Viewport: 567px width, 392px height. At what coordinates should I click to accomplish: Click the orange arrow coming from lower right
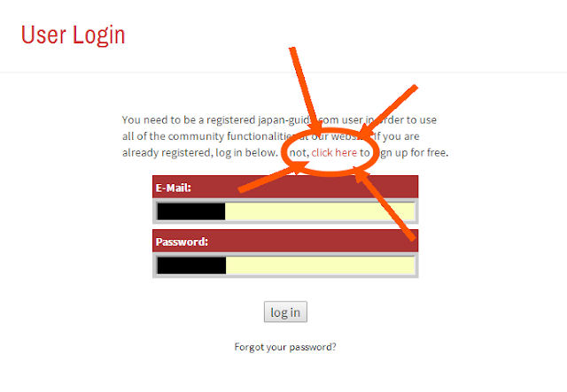pyautogui.click(x=385, y=205)
